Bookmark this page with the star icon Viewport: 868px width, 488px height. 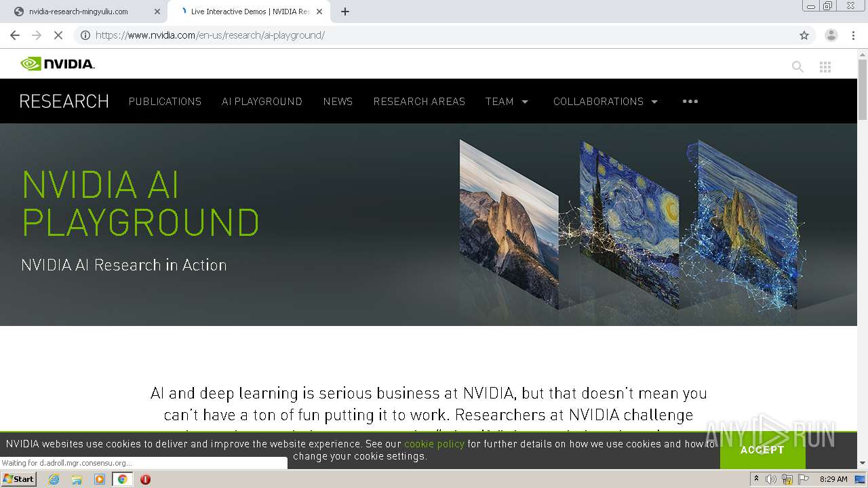point(804,35)
